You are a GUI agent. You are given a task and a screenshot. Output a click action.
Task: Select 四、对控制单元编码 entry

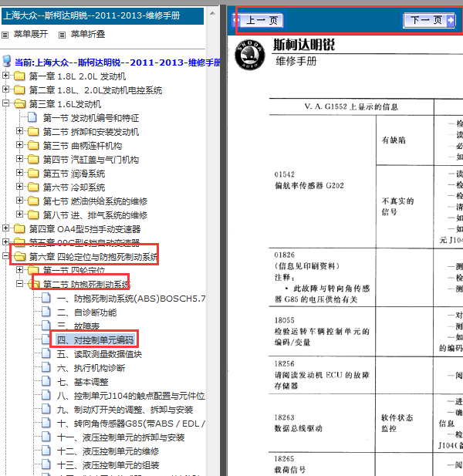point(95,340)
